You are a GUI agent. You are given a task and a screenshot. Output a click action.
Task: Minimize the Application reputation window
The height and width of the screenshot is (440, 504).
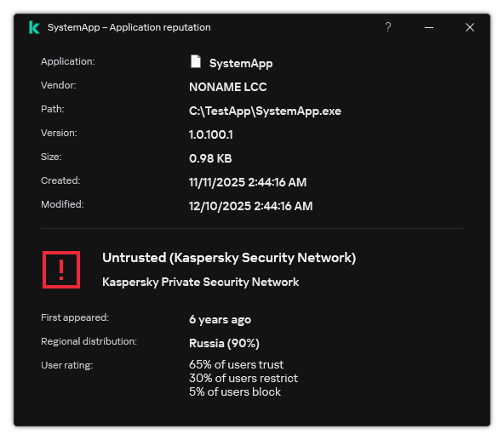tap(429, 27)
